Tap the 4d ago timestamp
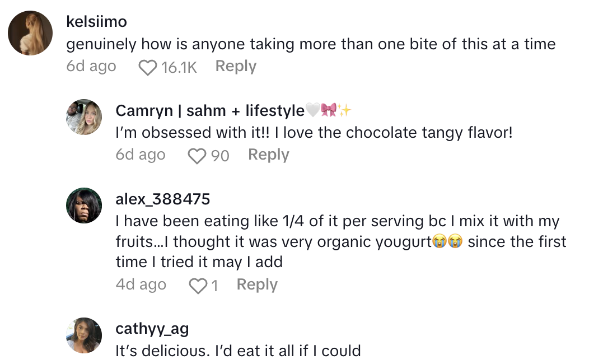 pyautogui.click(x=141, y=285)
